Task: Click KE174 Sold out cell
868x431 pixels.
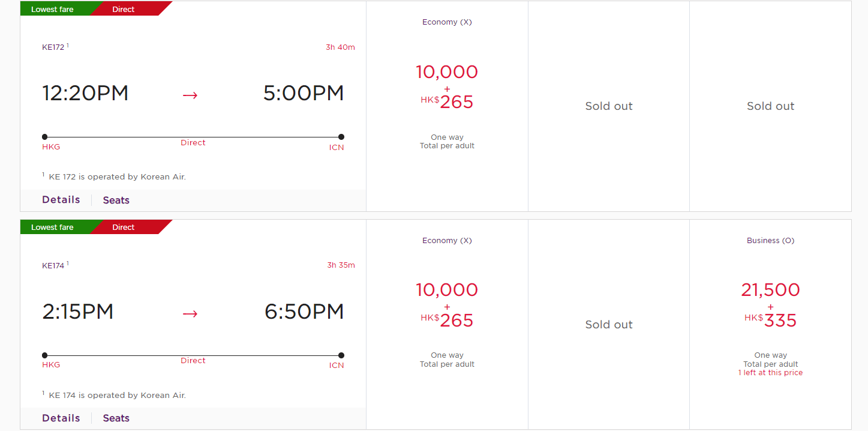Action: 609,324
